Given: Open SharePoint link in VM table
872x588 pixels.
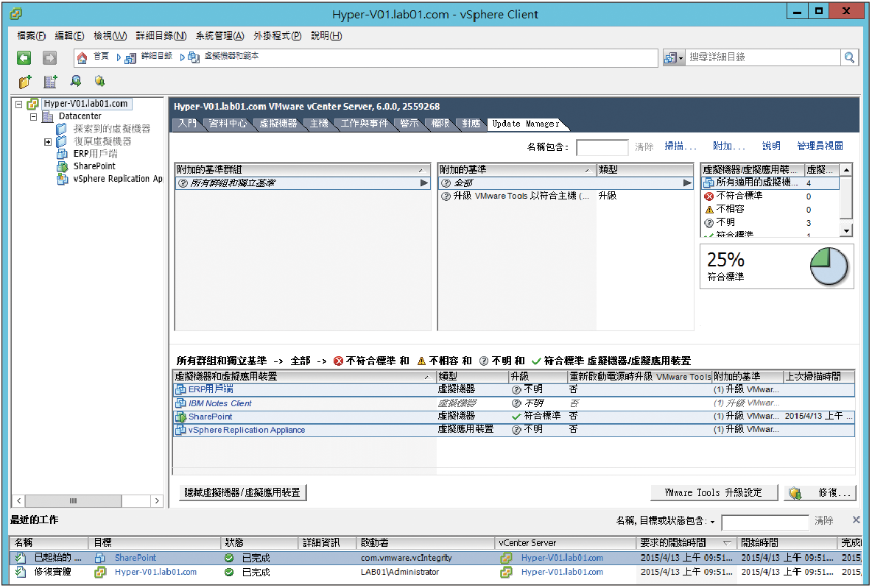Looking at the screenshot, I should pyautogui.click(x=210, y=417).
